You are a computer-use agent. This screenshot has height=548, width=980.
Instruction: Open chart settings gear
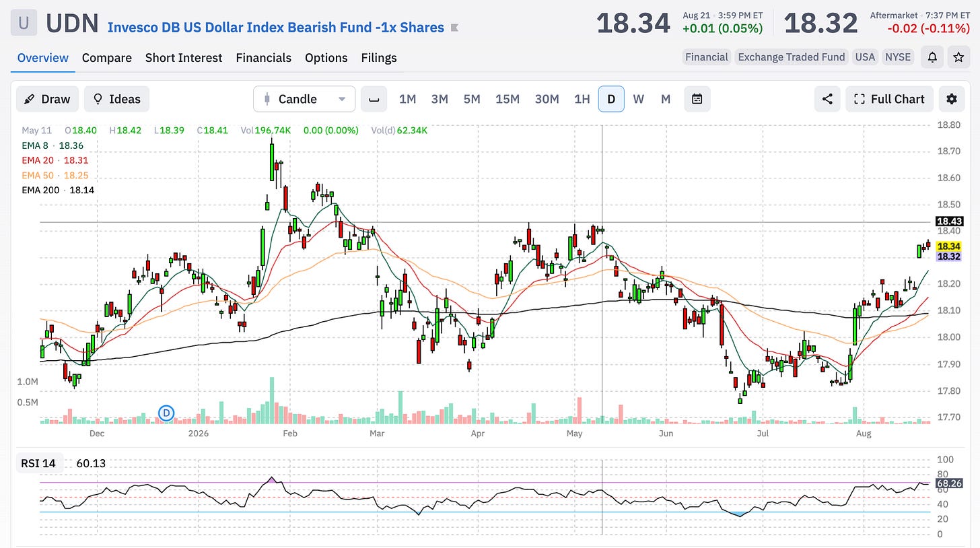point(952,99)
